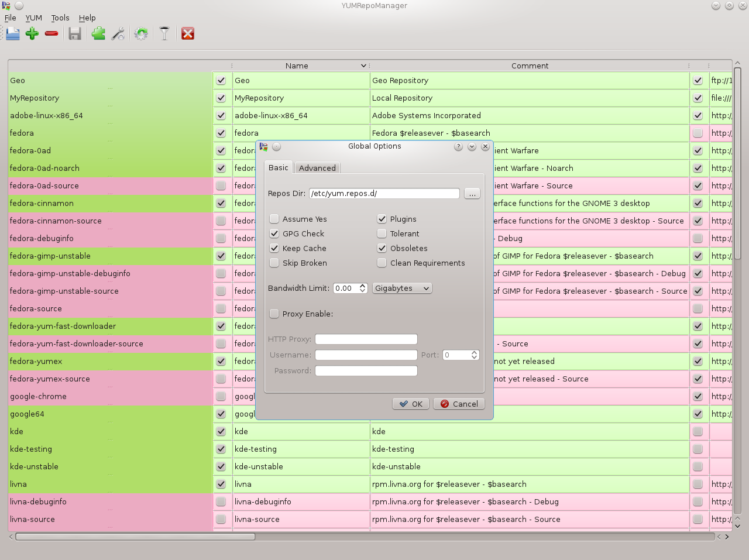Enable the Tolerant checkbox

382,233
